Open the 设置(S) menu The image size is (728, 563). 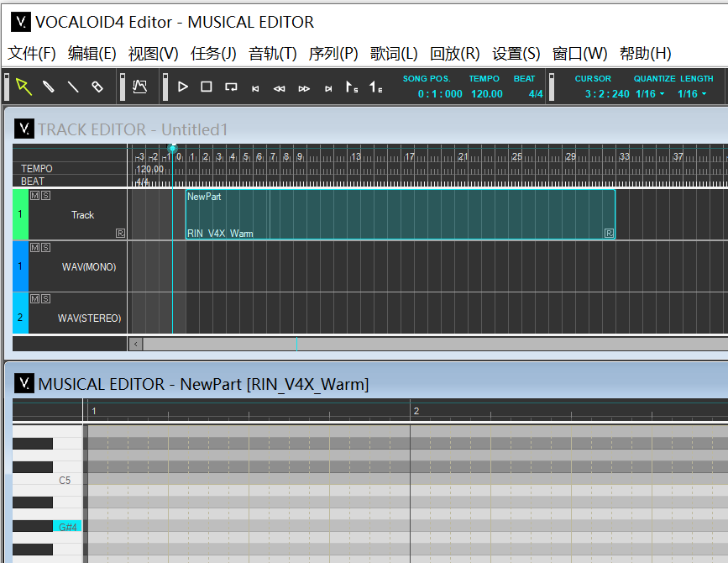(x=516, y=54)
